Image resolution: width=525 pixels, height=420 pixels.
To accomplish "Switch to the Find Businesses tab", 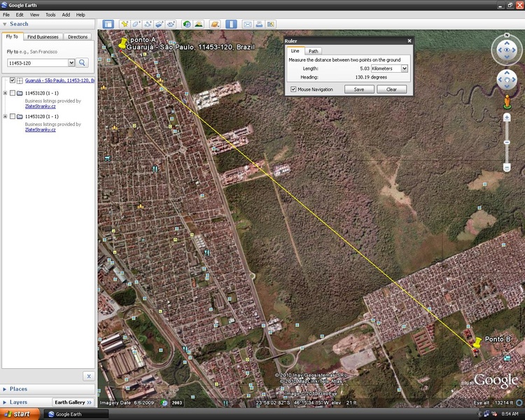I will coord(43,37).
